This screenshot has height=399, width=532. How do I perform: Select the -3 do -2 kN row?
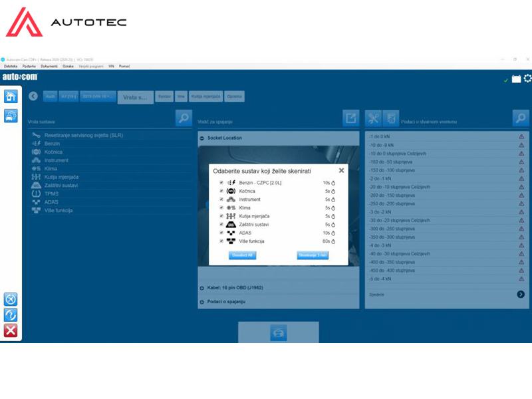[446, 212]
